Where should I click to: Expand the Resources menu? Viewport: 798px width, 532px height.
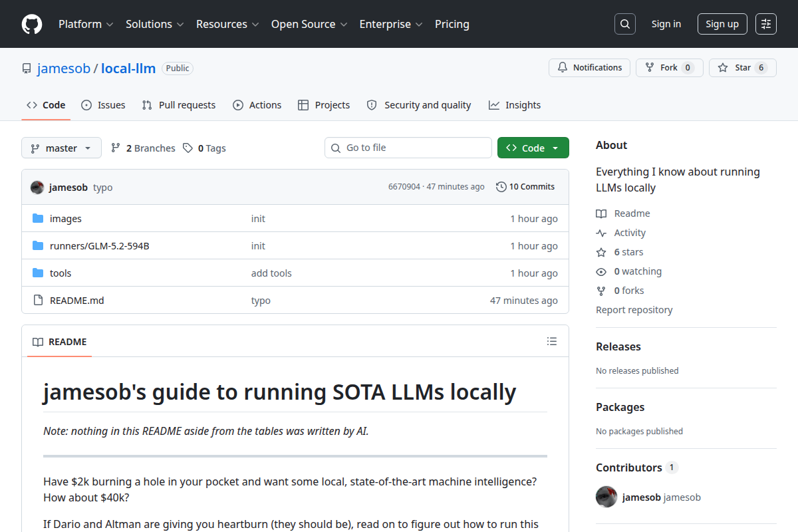[x=227, y=24]
